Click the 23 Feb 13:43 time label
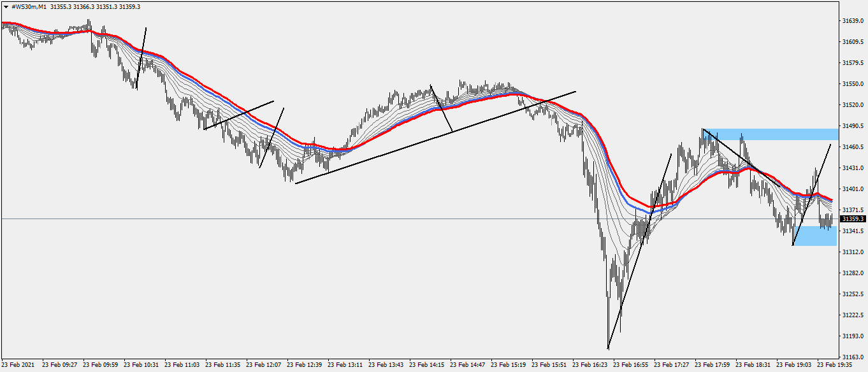The image size is (868, 372). coord(386,366)
